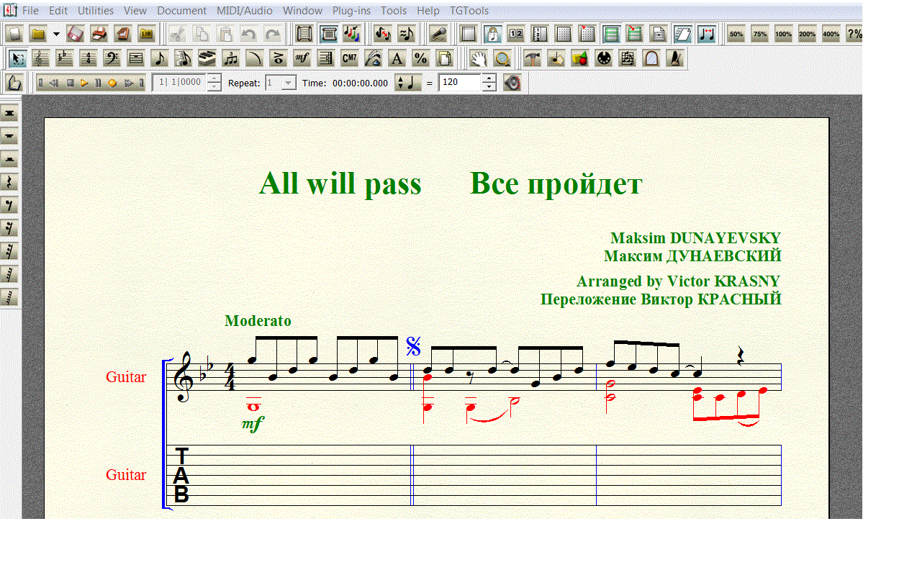
Task: Open the Plug-ins menu
Action: (x=351, y=11)
